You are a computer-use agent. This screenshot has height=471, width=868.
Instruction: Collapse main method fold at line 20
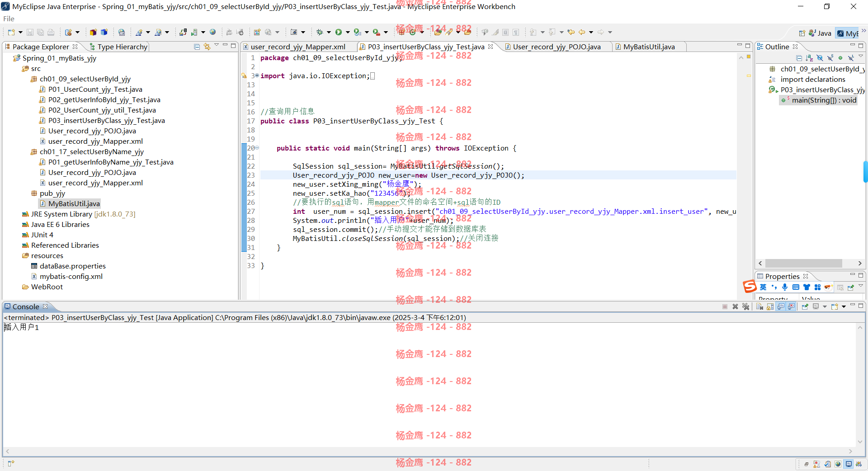click(x=257, y=148)
